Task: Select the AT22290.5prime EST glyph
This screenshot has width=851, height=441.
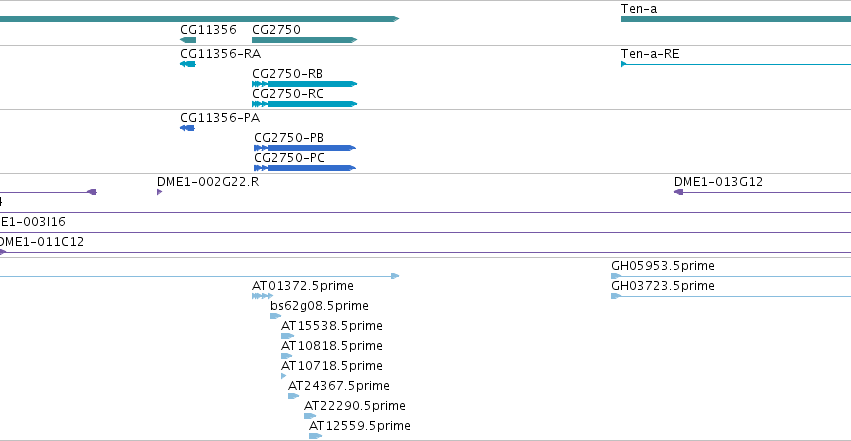Action: click(310, 416)
